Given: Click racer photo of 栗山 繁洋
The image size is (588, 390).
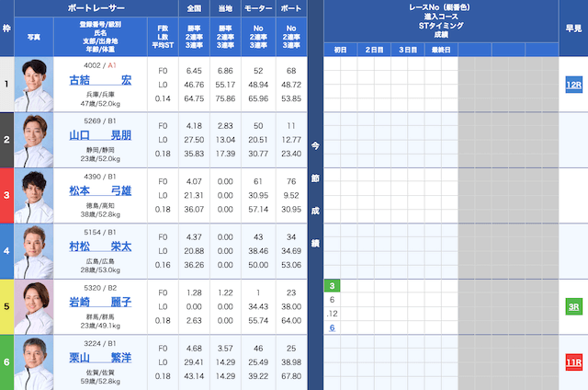Looking at the screenshot, I should pyautogui.click(x=35, y=362).
